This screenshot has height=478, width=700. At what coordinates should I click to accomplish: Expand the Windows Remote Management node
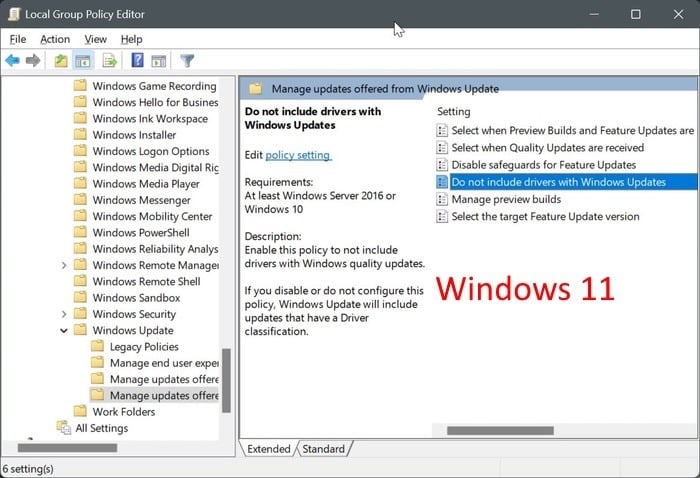tap(64, 265)
